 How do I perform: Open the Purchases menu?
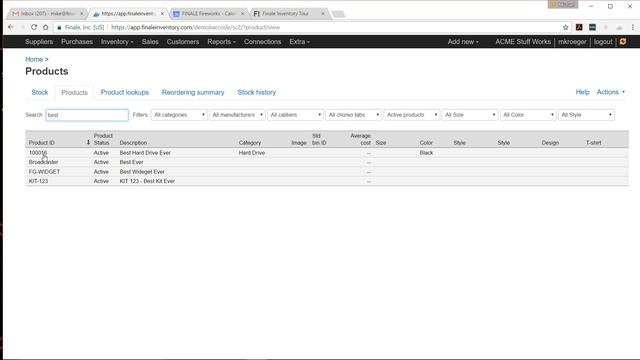pyautogui.click(x=77, y=42)
